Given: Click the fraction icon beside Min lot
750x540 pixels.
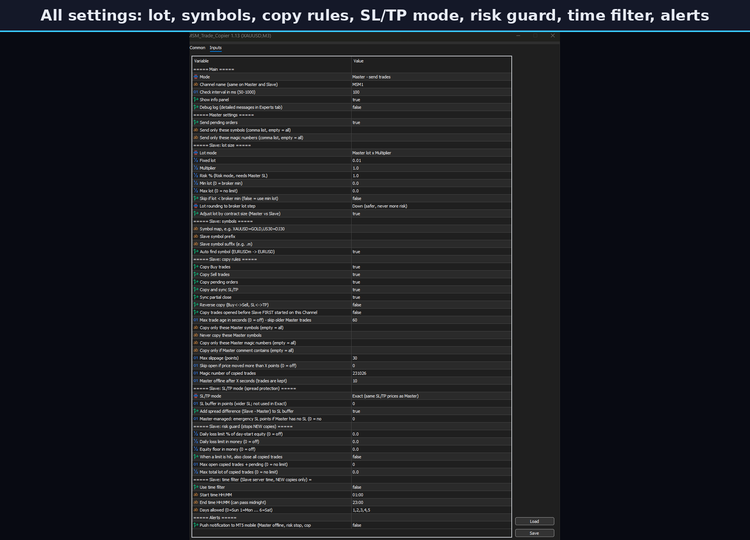Looking at the screenshot, I should click(x=196, y=183).
